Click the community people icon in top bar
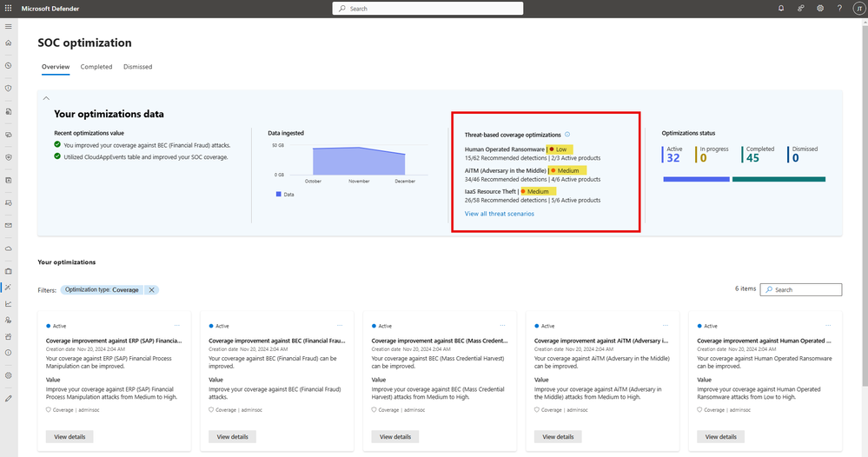Viewport: 868px width, 457px height. (x=800, y=9)
